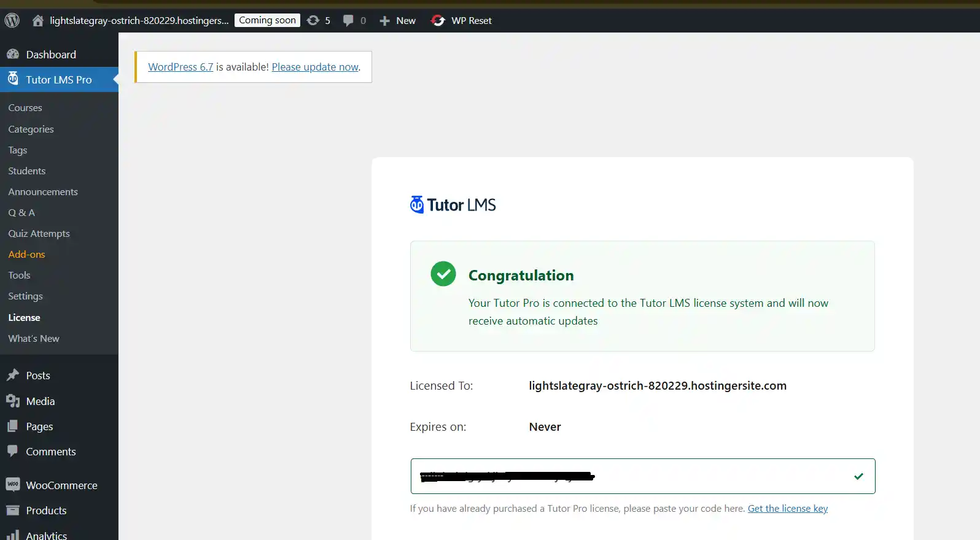980x540 pixels.
Task: Click inside the license key field
Action: tap(642, 476)
